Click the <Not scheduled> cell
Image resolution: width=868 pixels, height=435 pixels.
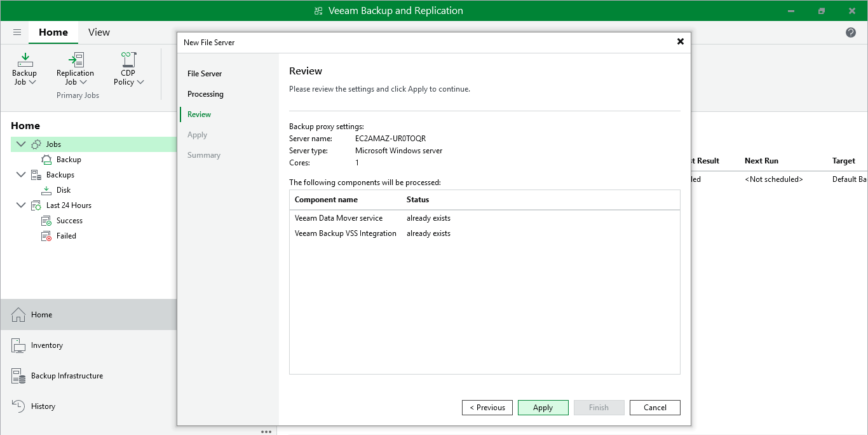774,179
